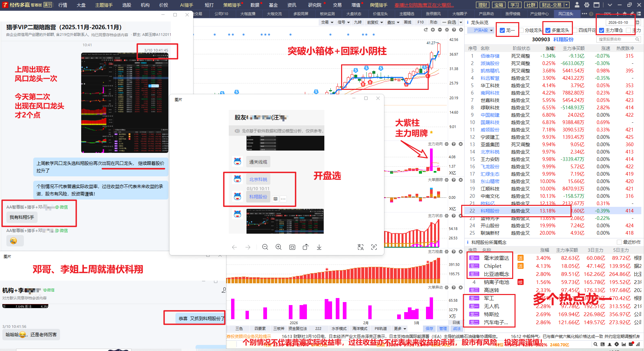Download the image from the viewer toolbar
Image resolution: width=644 pixels, height=351 pixels.
tap(319, 247)
